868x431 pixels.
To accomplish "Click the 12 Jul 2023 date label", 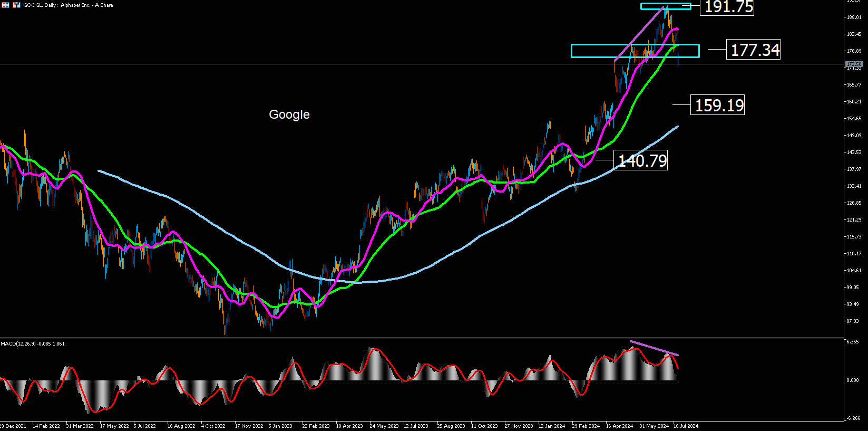I will point(416,426).
